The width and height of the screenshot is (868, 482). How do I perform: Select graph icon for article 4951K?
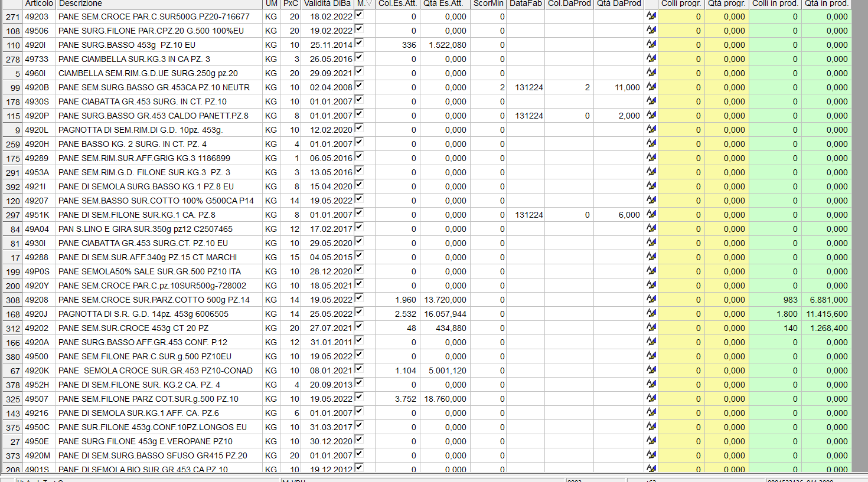coord(651,214)
